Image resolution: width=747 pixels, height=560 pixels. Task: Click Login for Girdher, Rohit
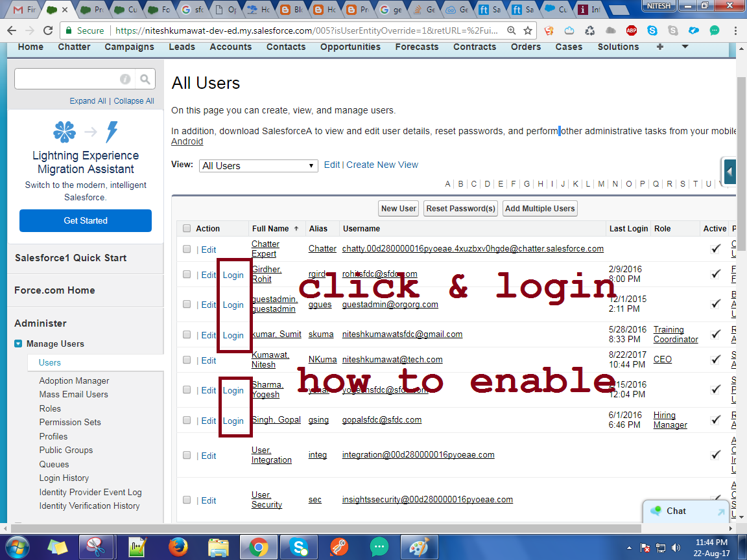(233, 275)
